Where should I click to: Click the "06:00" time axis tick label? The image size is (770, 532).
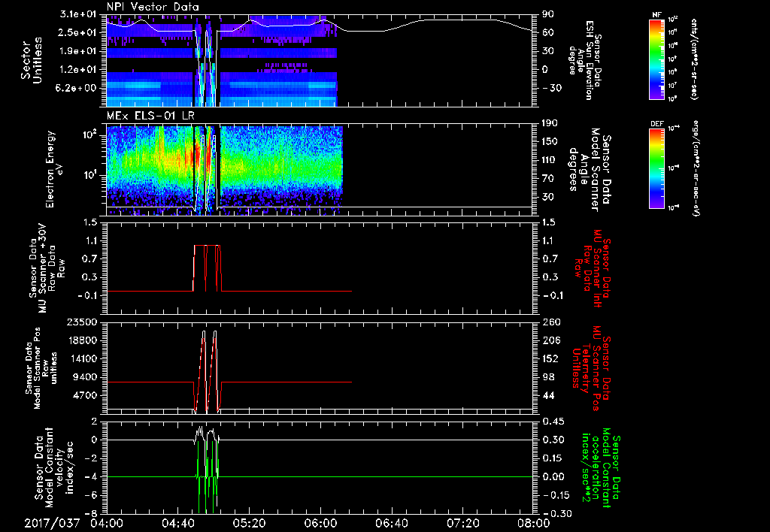(320, 523)
